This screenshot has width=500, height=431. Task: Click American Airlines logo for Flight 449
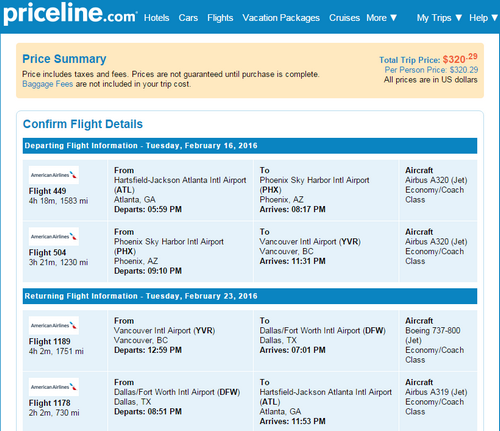coord(54,175)
